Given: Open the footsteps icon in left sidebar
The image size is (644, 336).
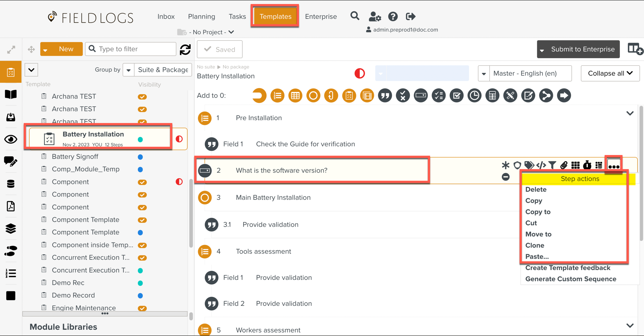Looking at the screenshot, I should click(11, 251).
